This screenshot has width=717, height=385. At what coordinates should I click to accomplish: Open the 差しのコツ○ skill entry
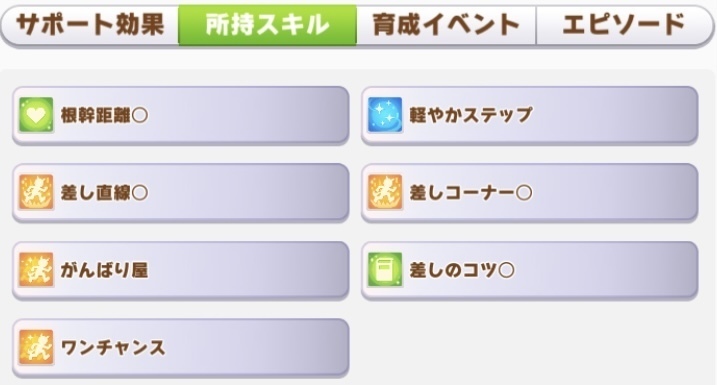[530, 270]
